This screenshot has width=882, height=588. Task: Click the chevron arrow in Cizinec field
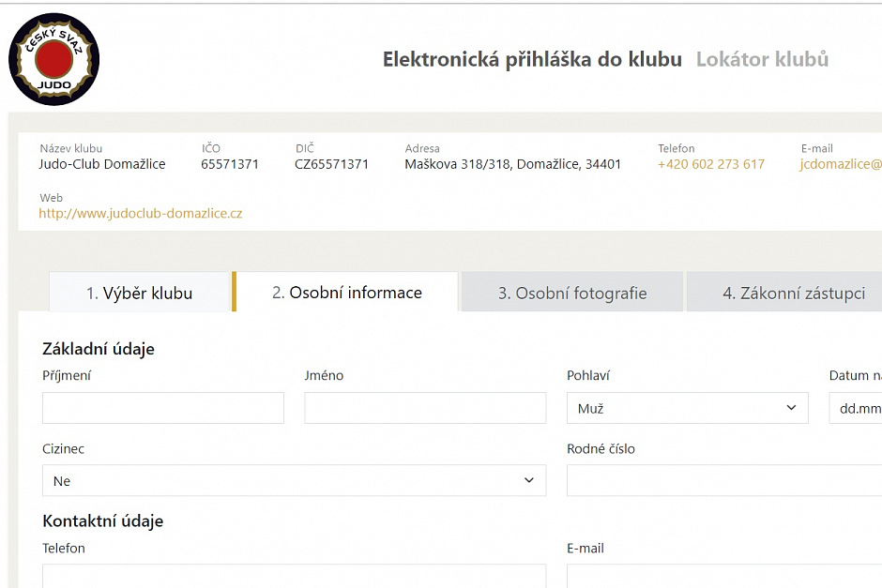[529, 481]
